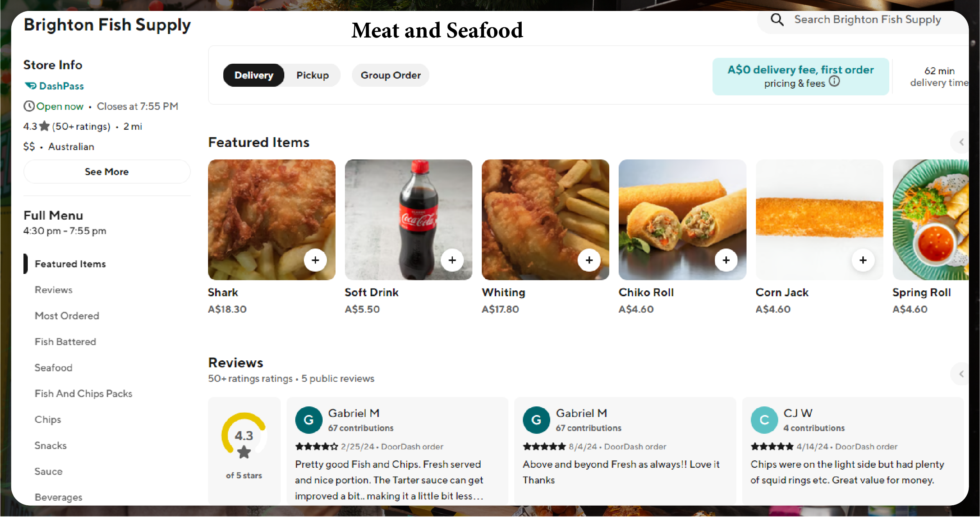Click plus button on Whiting
Screen dimensions: 980x517
pyautogui.click(x=589, y=260)
